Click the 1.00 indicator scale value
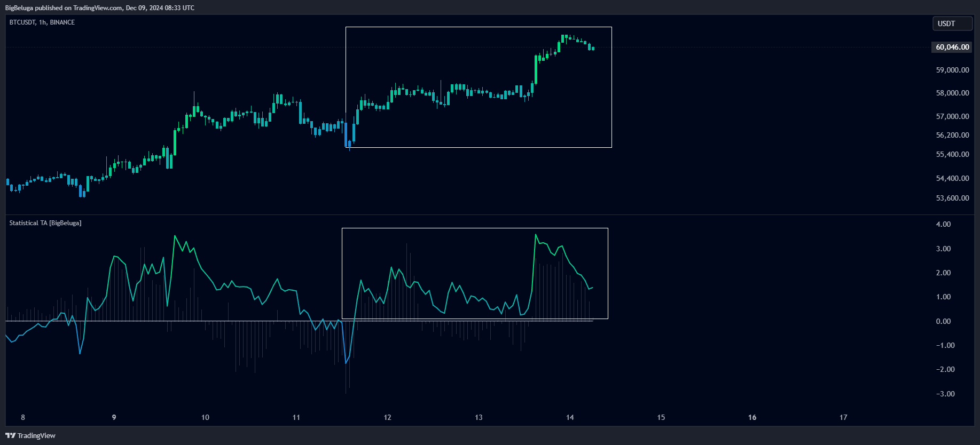This screenshot has width=980, height=445. 943,297
